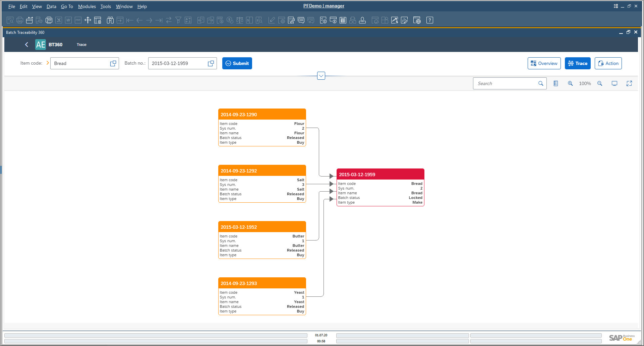The width and height of the screenshot is (644, 346).
Task: Click the Lock Screen toolbar icon
Action: pos(98,20)
